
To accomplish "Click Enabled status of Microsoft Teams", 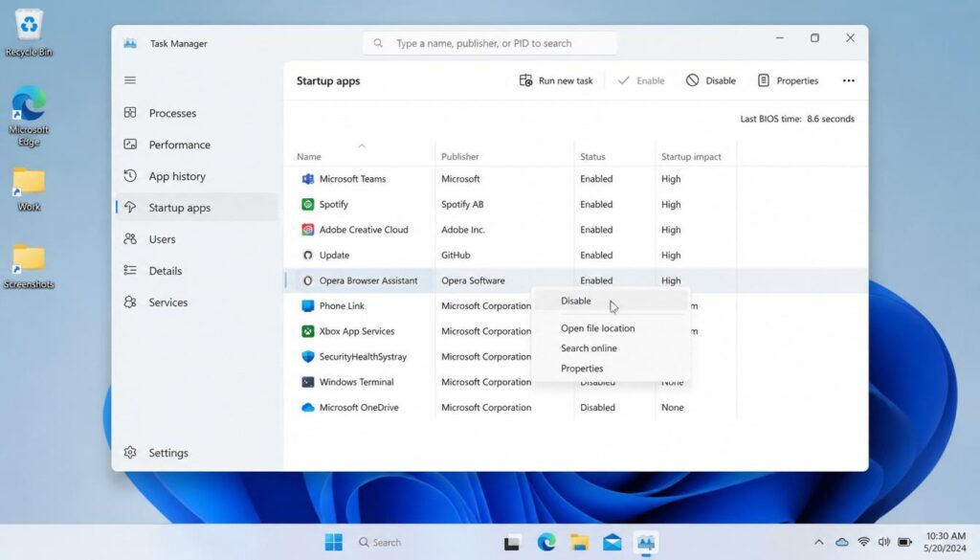I will click(596, 179).
